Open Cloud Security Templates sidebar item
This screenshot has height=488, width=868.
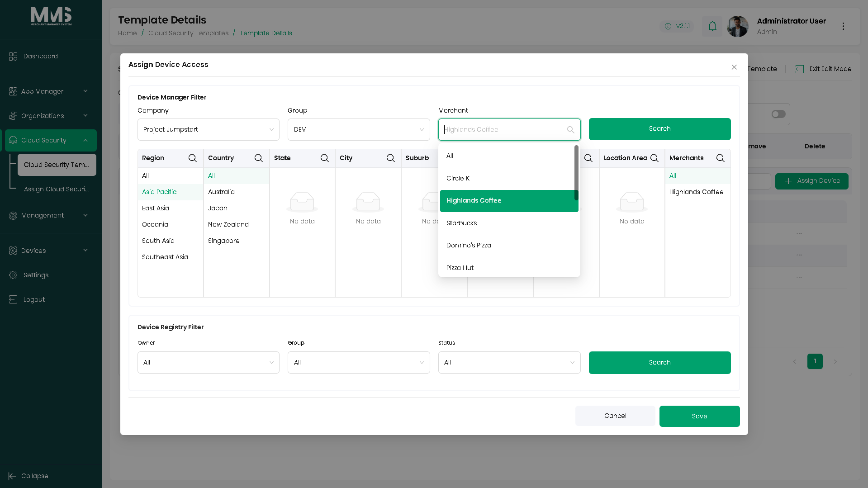[x=57, y=165]
